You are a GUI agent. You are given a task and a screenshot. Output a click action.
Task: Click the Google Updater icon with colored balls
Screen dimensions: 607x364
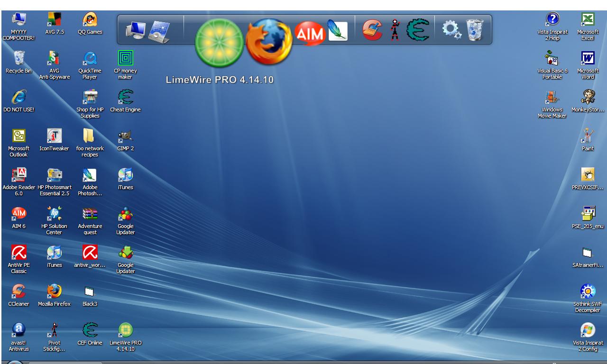125,221
